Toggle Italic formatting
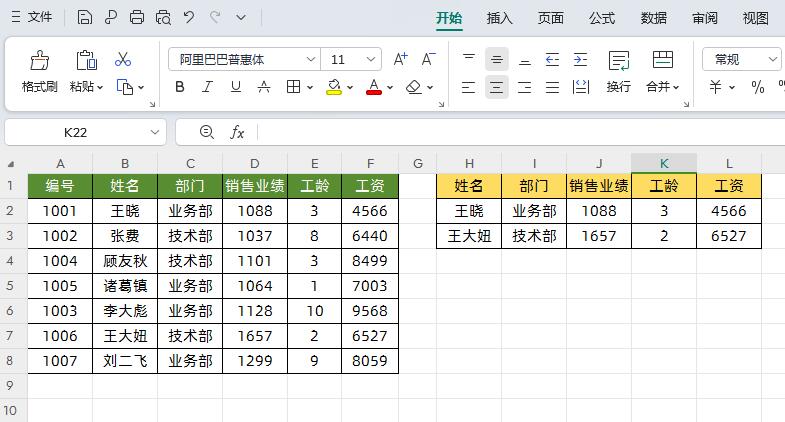Screen dimensions: 785x422 point(208,87)
